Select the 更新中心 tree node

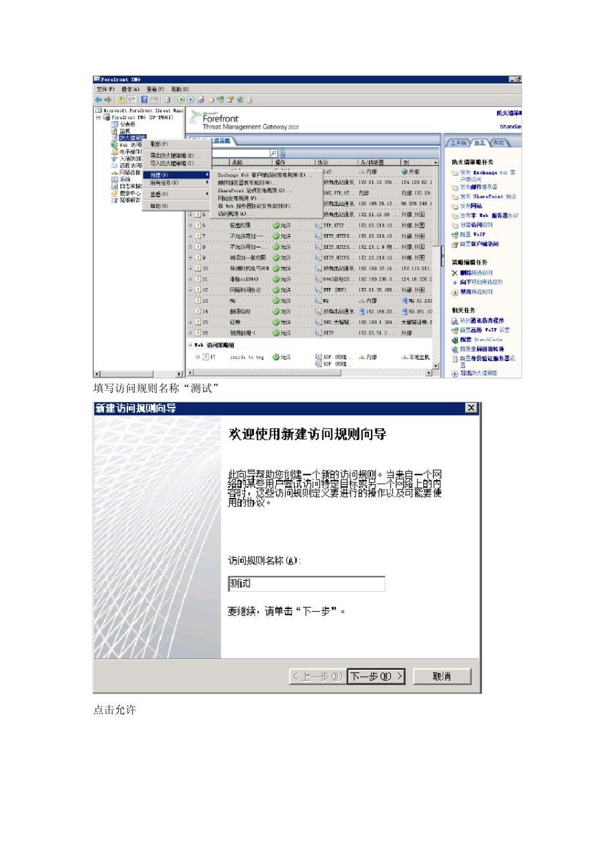coord(126,193)
